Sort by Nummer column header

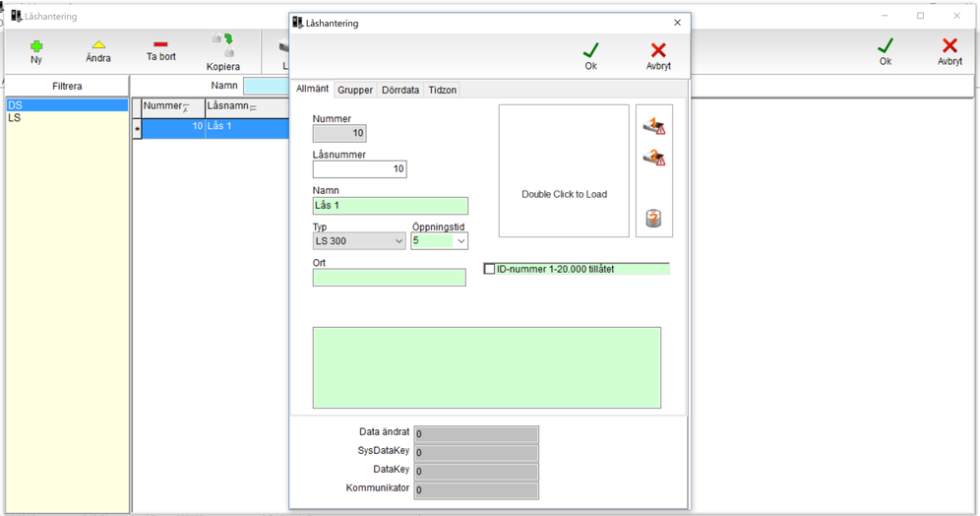point(173,107)
